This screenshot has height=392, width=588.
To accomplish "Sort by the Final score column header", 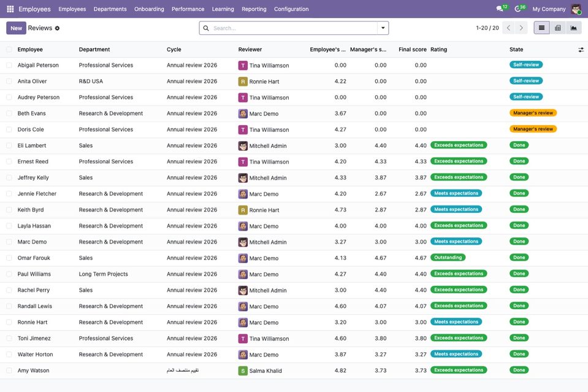I will (412, 50).
